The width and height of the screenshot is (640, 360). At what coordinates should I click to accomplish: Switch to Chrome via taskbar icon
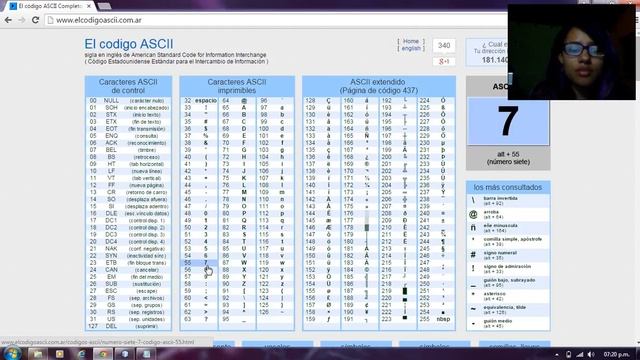click(x=103, y=354)
